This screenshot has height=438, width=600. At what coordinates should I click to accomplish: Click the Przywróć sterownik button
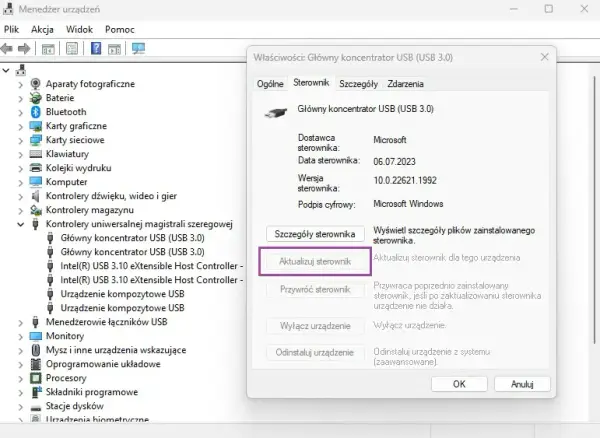[x=315, y=289]
